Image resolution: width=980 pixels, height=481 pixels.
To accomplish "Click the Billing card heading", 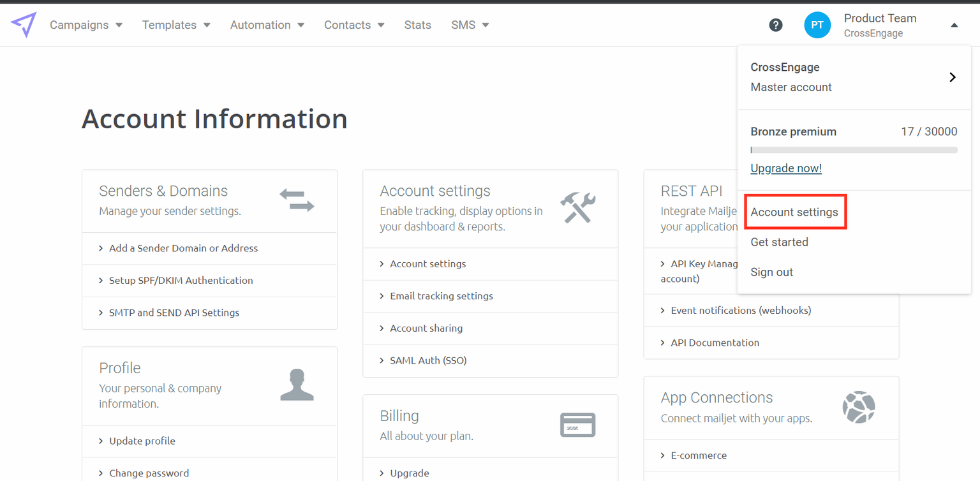I will point(399,416).
